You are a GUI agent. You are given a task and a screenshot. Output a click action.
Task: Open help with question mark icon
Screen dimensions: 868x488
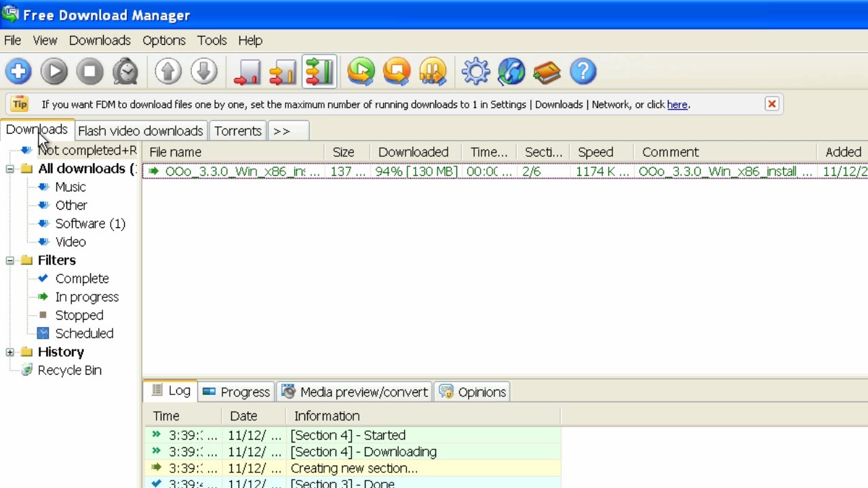(x=583, y=71)
